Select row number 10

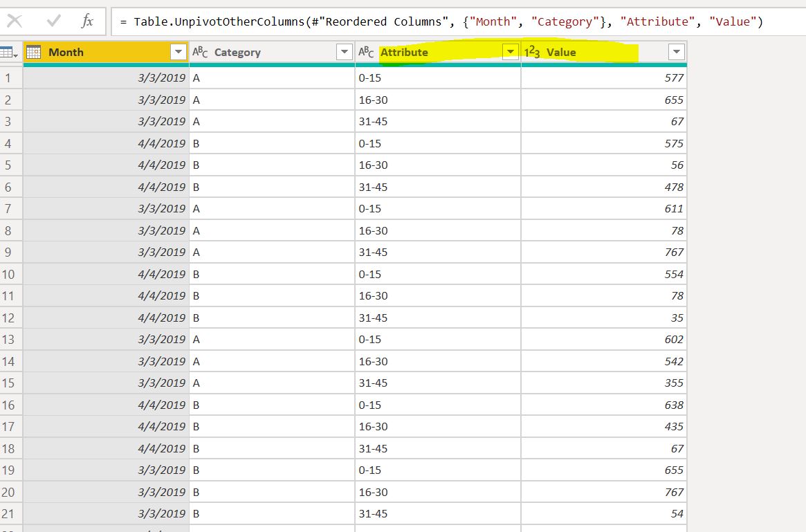click(11, 275)
